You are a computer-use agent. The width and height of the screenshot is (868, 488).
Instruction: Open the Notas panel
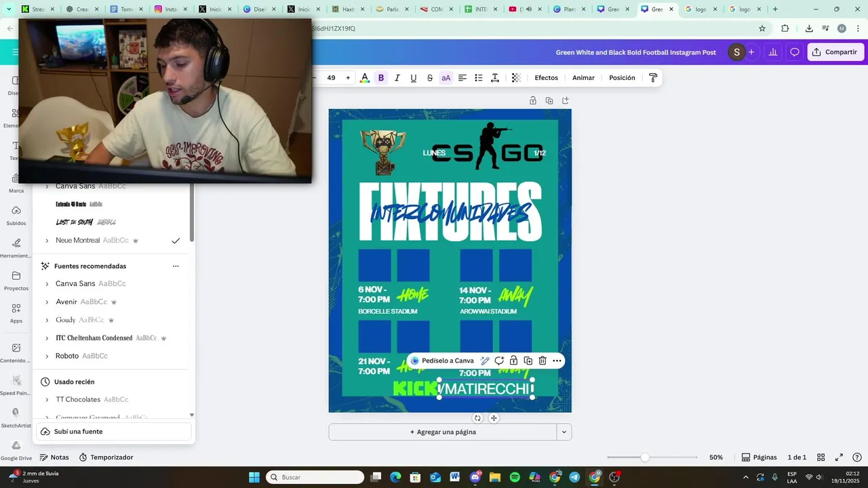[54, 457]
